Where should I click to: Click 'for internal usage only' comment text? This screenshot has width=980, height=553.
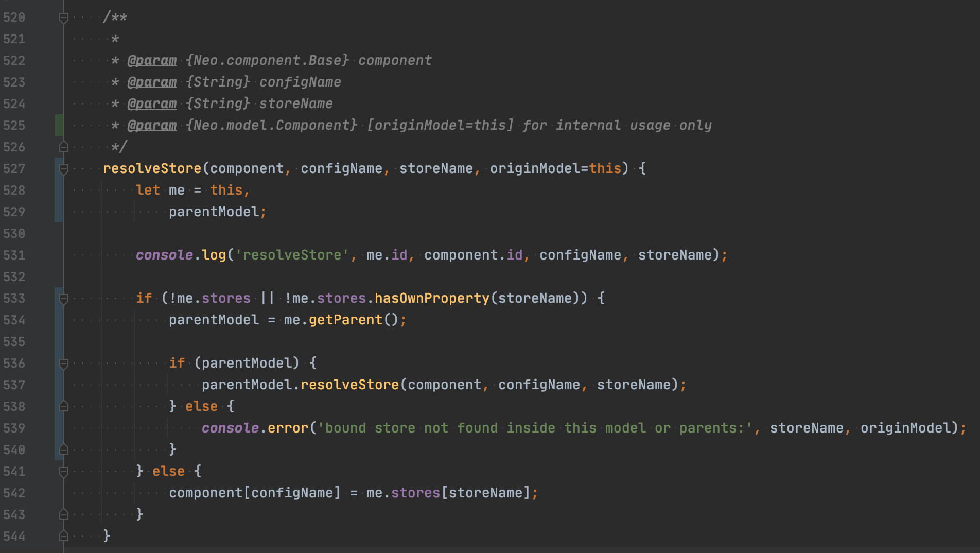coord(617,125)
